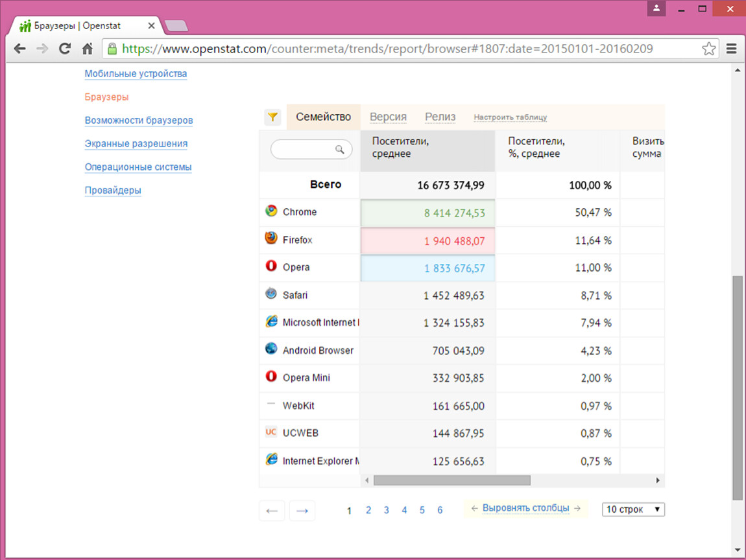Click the table scroll left arrow
This screenshot has width=746, height=560.
367,481
